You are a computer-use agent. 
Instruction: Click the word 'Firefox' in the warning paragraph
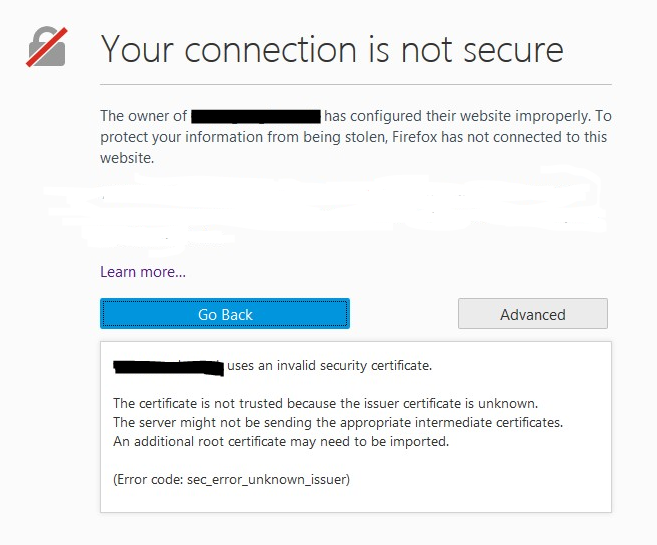[x=414, y=137]
